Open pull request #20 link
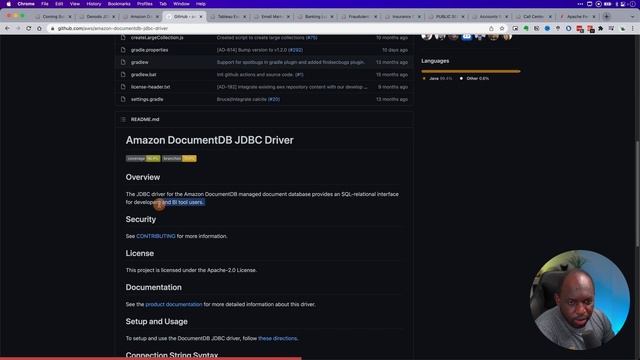640x360 pixels. (274, 99)
